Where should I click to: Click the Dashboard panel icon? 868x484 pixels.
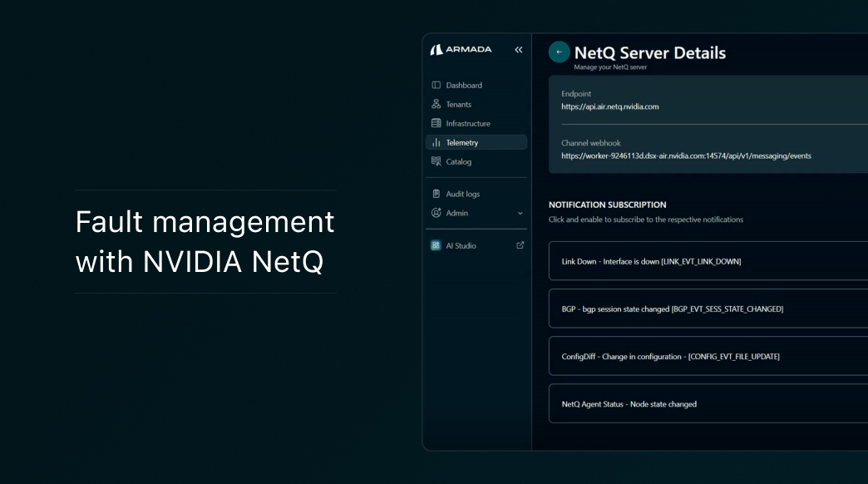pos(436,86)
